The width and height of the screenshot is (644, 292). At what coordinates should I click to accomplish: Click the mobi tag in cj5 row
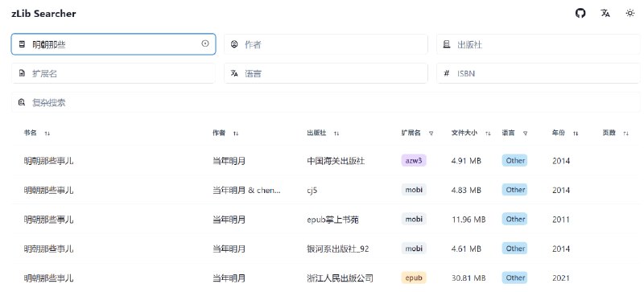coord(414,190)
